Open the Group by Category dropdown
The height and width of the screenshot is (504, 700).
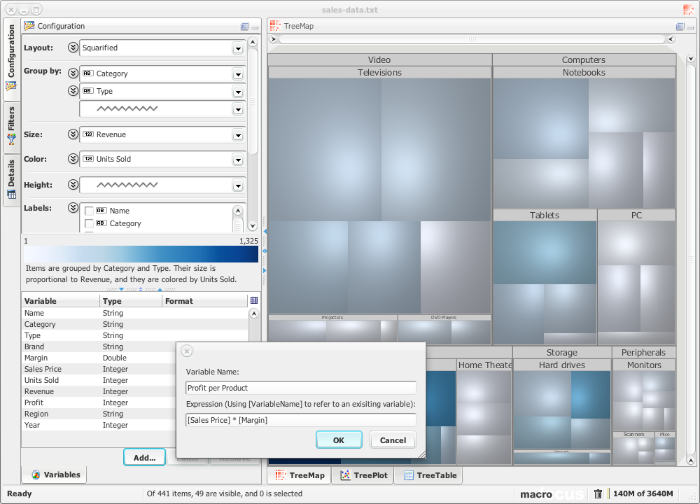[238, 73]
